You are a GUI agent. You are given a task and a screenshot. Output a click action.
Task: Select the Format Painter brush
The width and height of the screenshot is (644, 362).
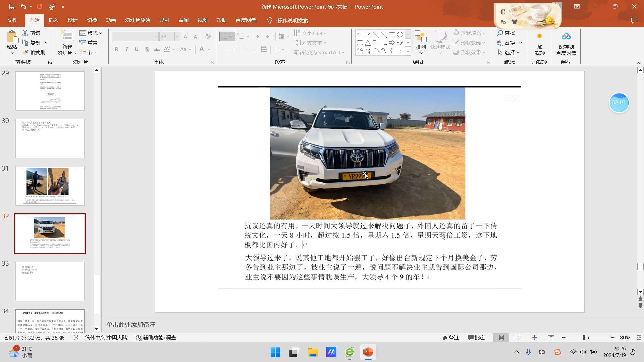tap(25, 52)
